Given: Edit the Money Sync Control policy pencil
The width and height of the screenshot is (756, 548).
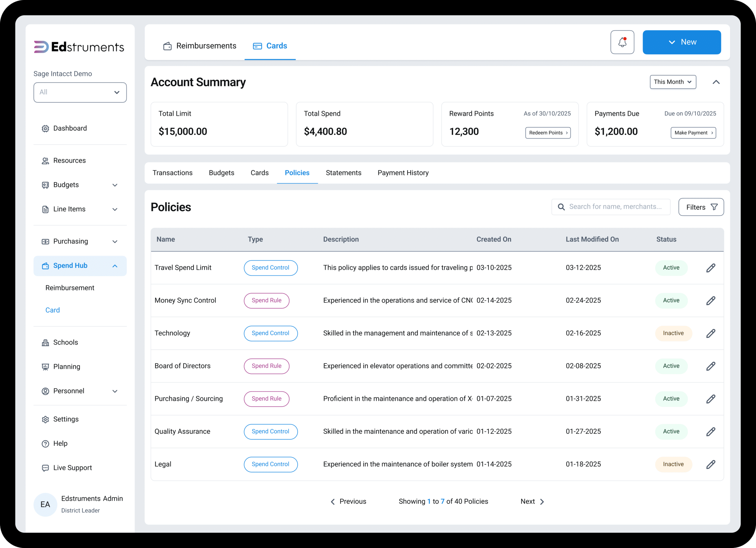Looking at the screenshot, I should point(710,300).
